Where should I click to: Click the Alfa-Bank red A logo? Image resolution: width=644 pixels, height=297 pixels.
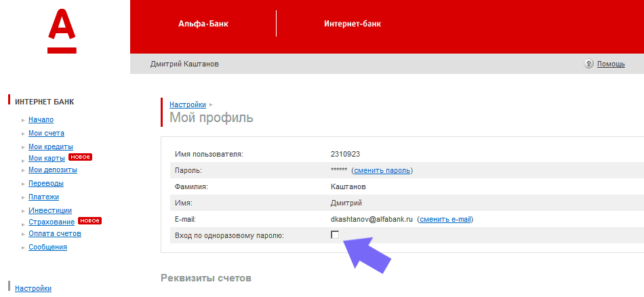click(62, 32)
